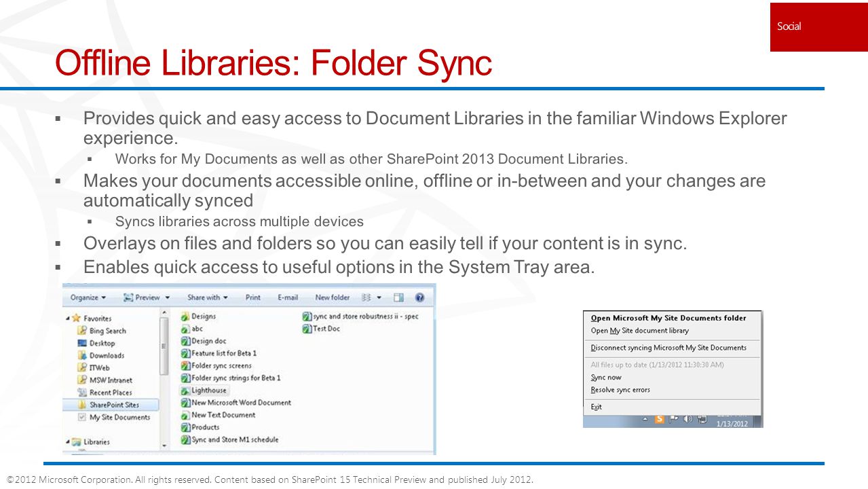Select Sync and Store M1 schedule icon

pos(185,439)
